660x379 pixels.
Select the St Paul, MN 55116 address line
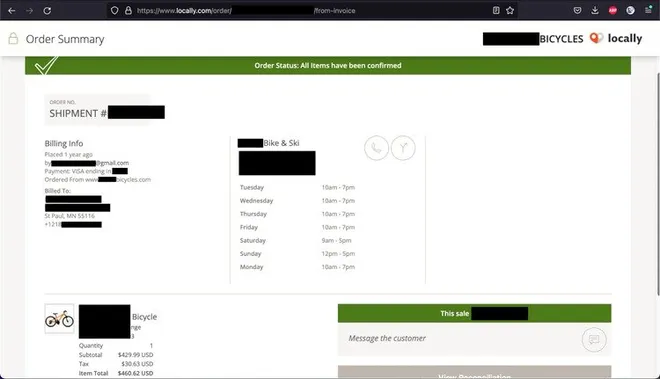(x=69, y=216)
